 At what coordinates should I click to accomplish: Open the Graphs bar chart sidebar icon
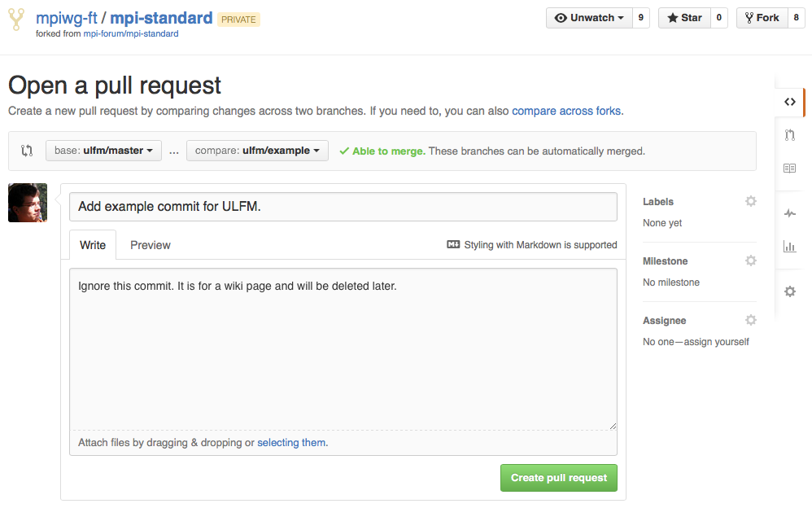click(x=789, y=246)
